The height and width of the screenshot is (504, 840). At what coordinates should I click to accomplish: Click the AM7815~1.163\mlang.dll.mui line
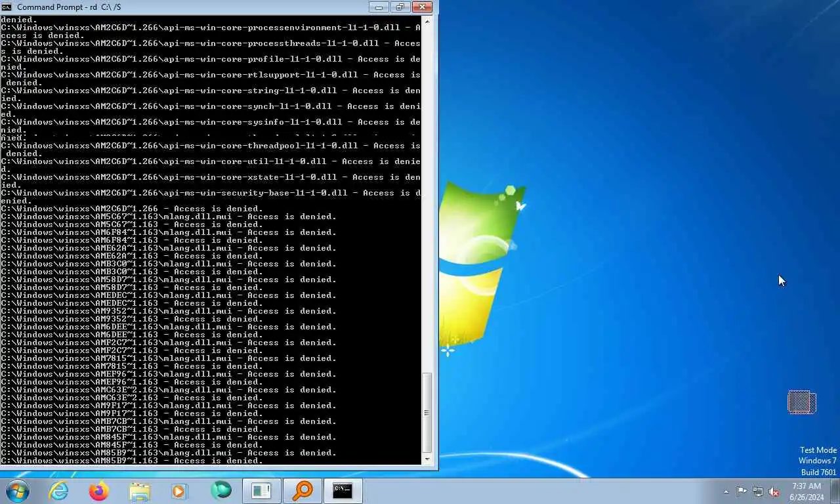click(x=169, y=358)
